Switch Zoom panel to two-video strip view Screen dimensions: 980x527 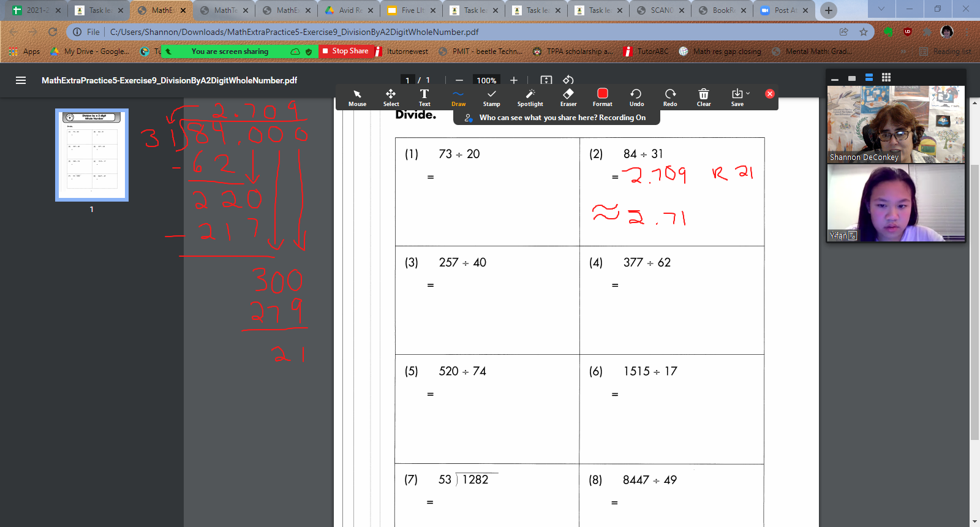point(869,77)
